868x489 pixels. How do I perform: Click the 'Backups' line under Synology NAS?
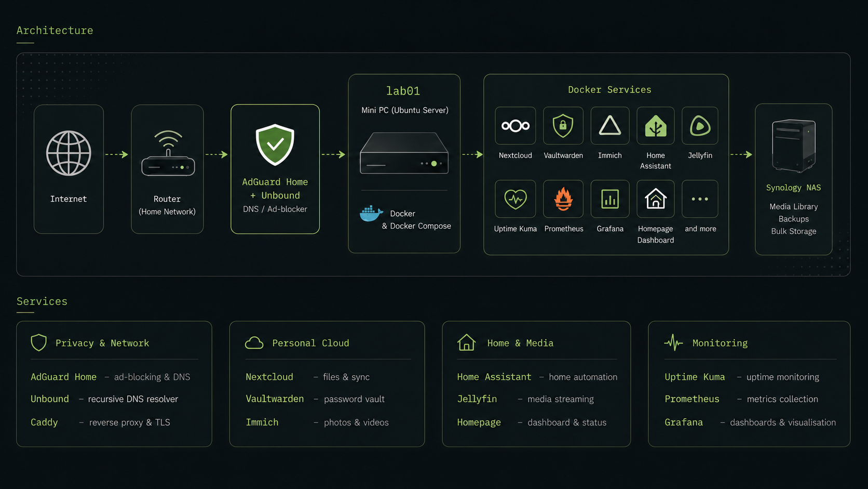[x=794, y=219]
